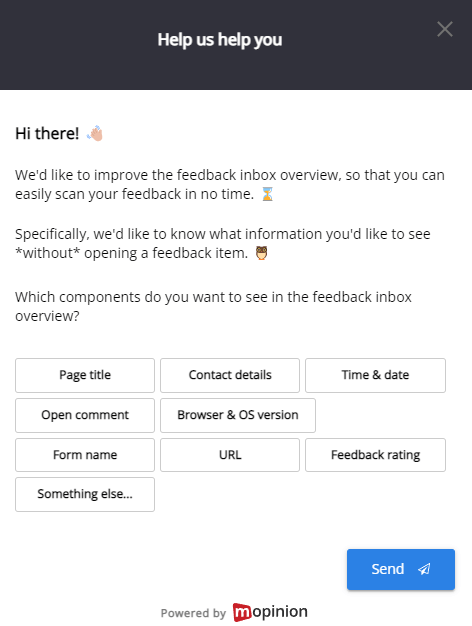
Task: Toggle the Browser & OS version option
Action: pyautogui.click(x=238, y=415)
